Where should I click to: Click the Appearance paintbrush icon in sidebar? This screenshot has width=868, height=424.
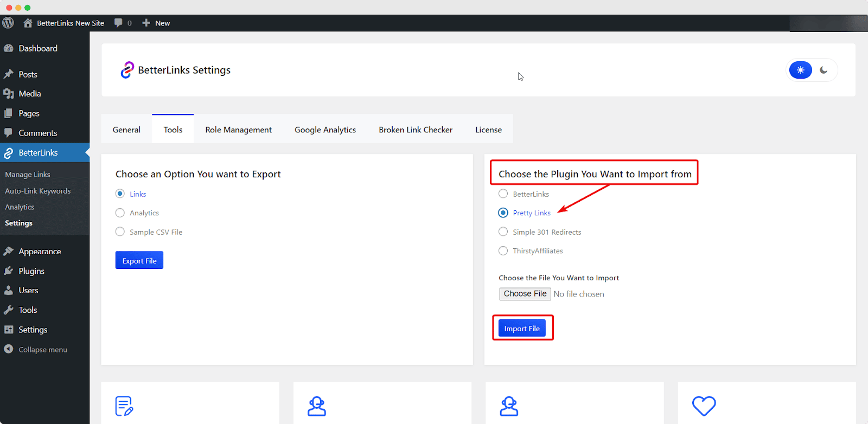(x=9, y=252)
